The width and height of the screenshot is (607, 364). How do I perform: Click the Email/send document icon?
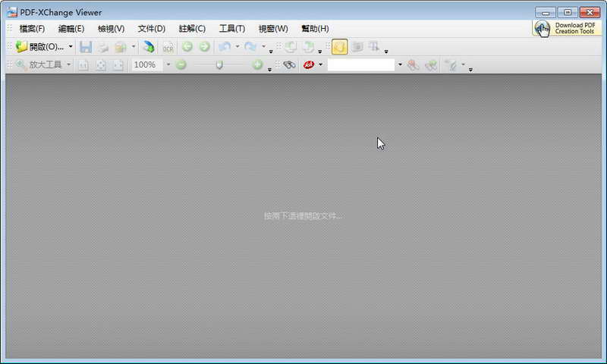pos(121,47)
